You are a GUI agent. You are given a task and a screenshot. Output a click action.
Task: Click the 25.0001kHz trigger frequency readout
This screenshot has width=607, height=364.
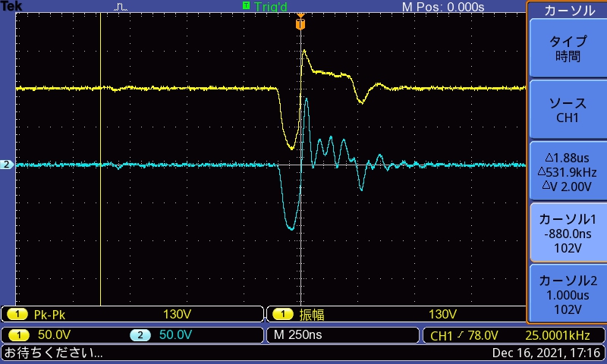[x=558, y=335]
